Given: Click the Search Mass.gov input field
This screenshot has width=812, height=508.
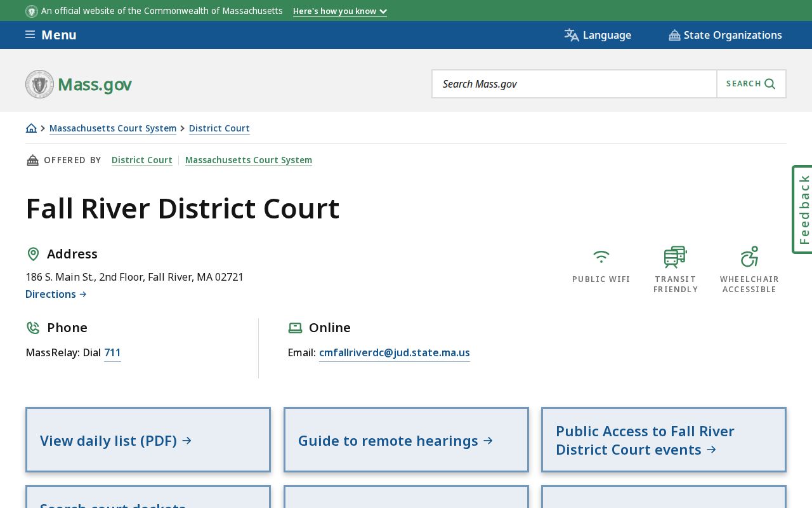Looking at the screenshot, I should point(574,84).
